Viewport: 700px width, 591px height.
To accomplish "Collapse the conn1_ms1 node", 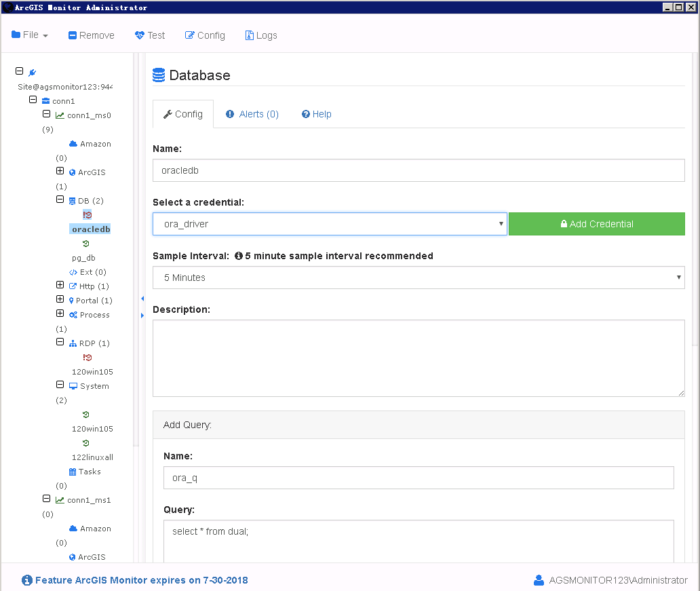I will pyautogui.click(x=46, y=499).
